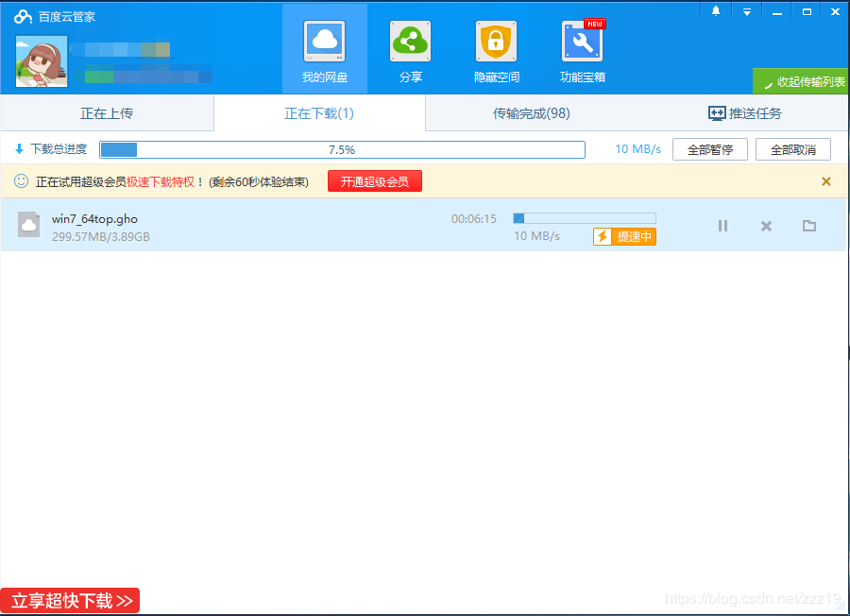Viewport: 850px width, 616px height.
Task: Open the title bar dropdown menu arrow
Action: [746, 12]
